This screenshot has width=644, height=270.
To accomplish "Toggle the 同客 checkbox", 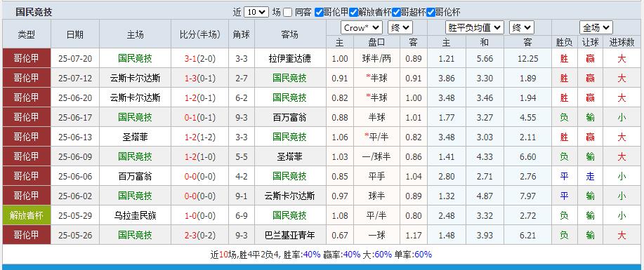I will (x=287, y=13).
